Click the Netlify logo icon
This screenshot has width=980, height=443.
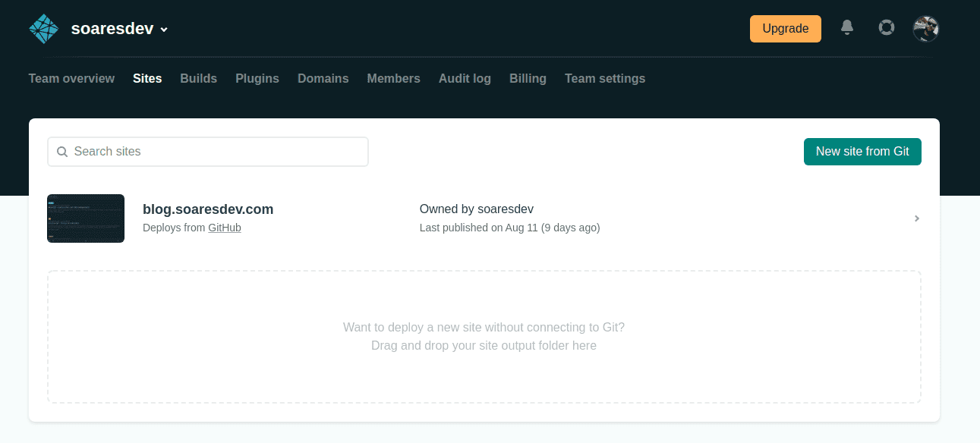[x=43, y=29]
